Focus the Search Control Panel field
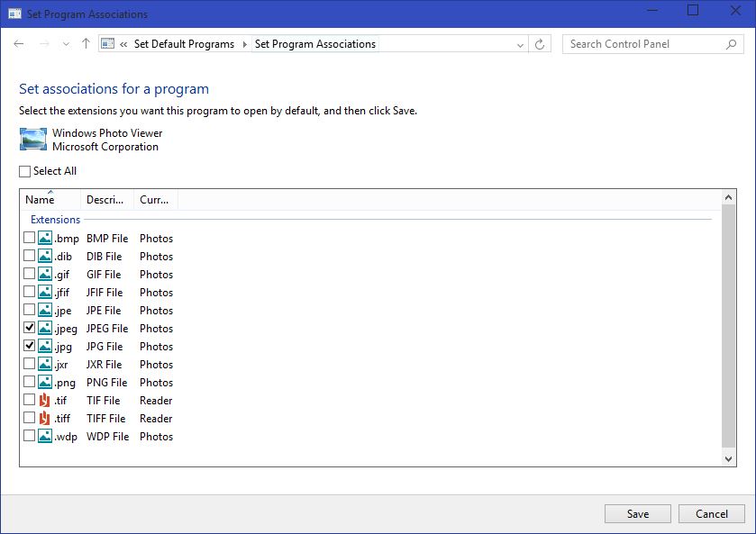The width and height of the screenshot is (756, 534). (x=652, y=44)
